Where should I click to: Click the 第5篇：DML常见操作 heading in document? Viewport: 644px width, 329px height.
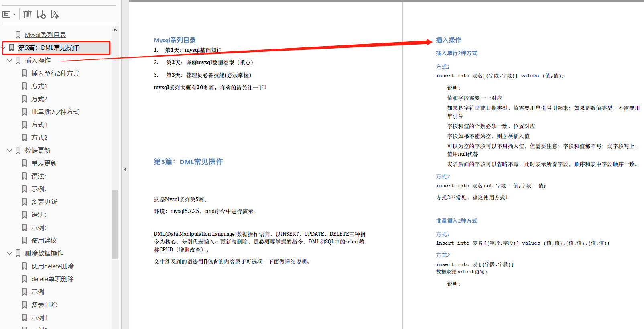click(x=189, y=162)
